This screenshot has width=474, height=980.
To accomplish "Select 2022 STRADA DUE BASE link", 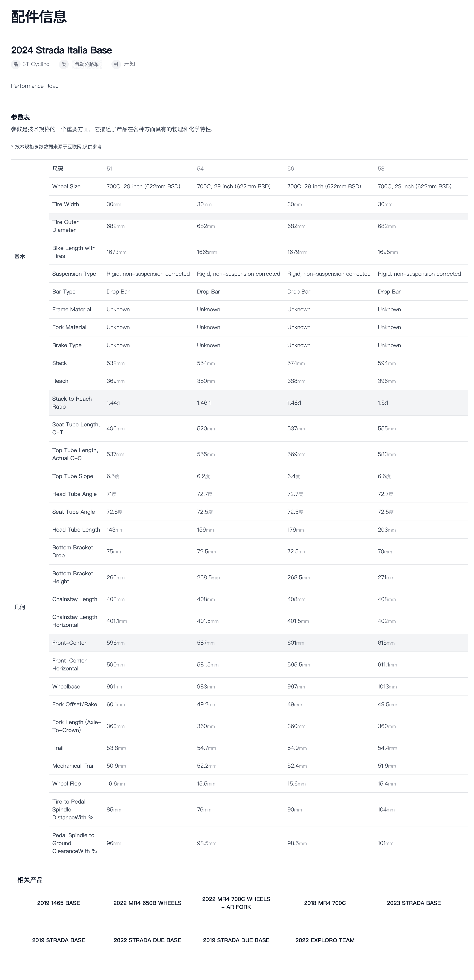I will coord(147,940).
